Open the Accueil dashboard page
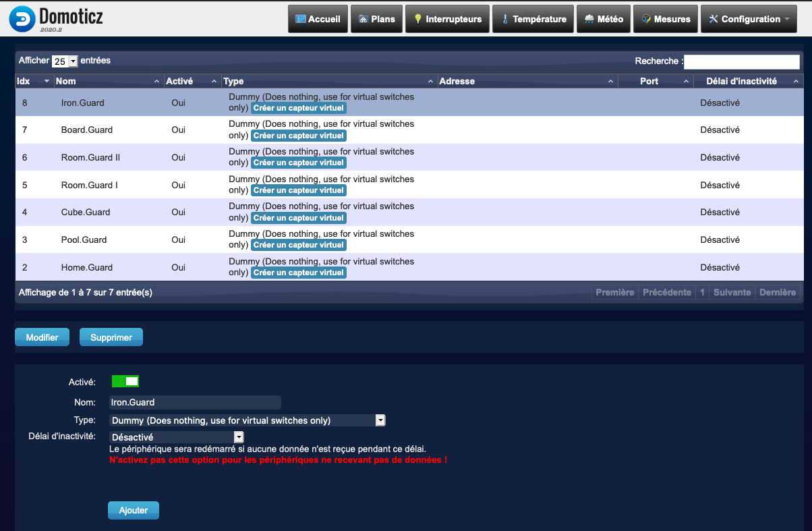The height and width of the screenshot is (531, 812). click(318, 19)
